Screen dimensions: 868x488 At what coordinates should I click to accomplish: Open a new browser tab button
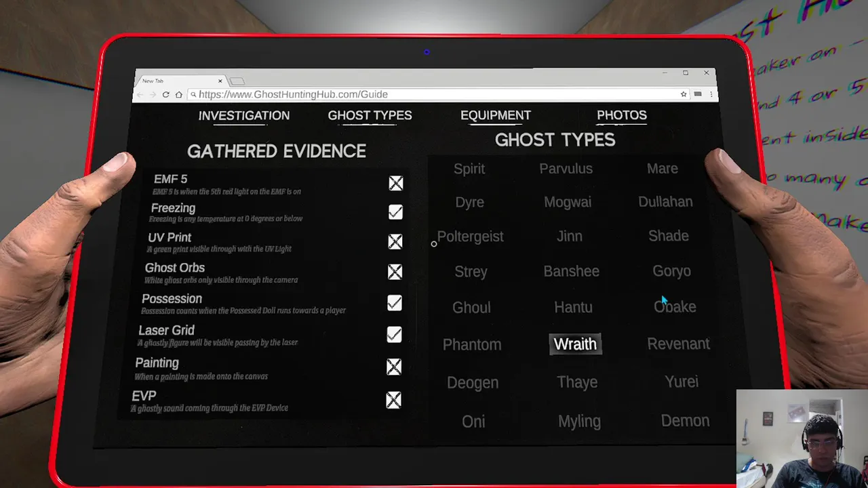pyautogui.click(x=236, y=81)
